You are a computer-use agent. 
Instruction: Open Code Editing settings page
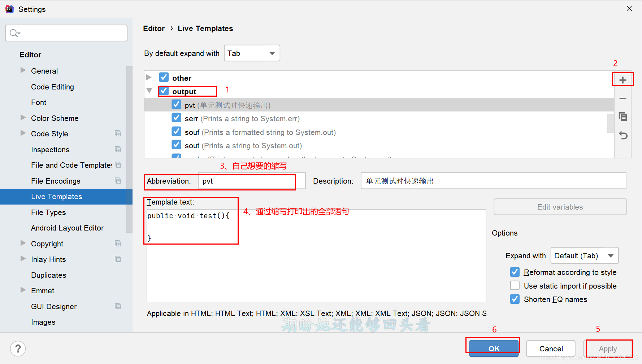click(x=52, y=87)
